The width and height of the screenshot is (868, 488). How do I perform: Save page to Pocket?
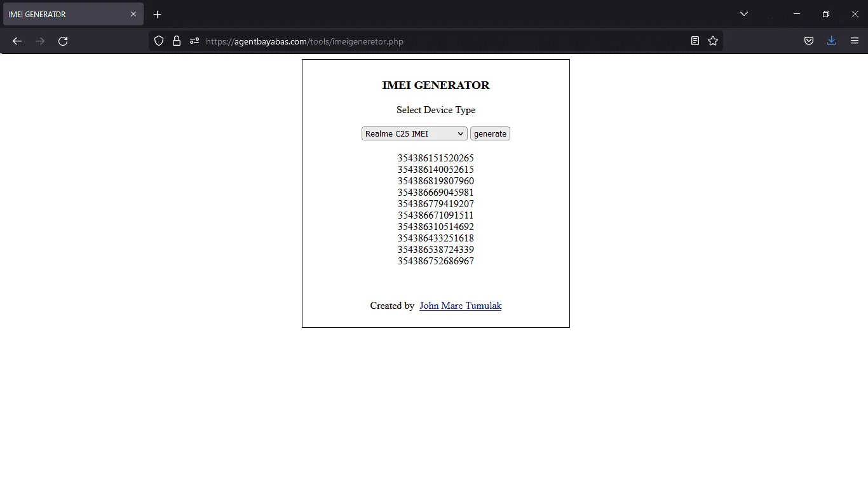point(809,41)
